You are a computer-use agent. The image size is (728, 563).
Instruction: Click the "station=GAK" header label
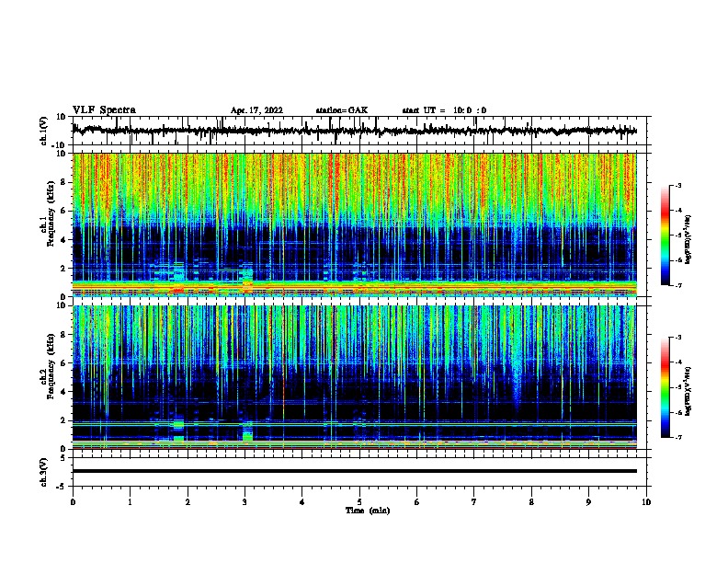(x=342, y=110)
